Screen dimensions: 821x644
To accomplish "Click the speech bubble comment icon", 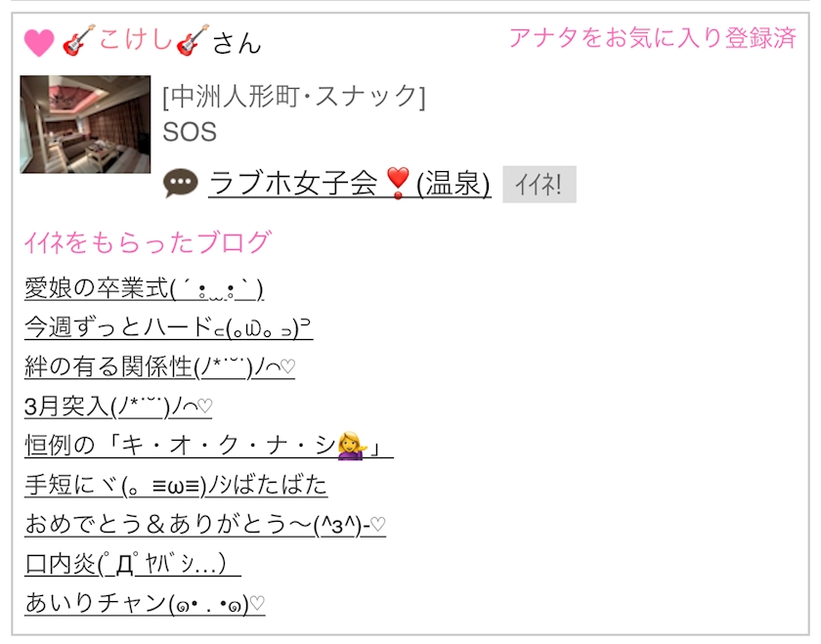I will [181, 184].
